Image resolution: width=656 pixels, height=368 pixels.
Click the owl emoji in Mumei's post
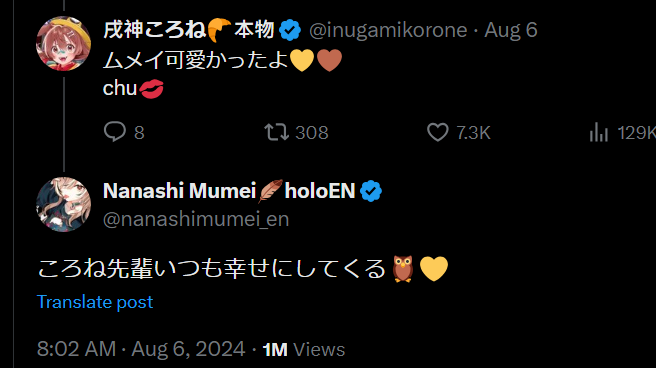point(403,268)
